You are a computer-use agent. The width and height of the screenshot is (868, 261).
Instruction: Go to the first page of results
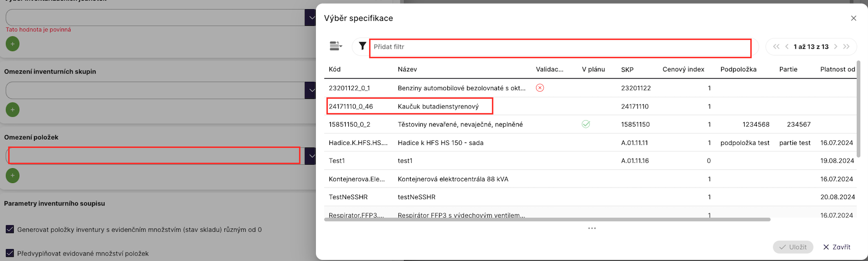[x=776, y=47]
